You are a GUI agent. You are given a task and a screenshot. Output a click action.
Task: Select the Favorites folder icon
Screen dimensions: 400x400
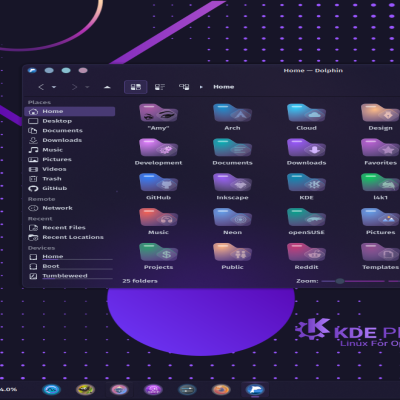coord(380,148)
